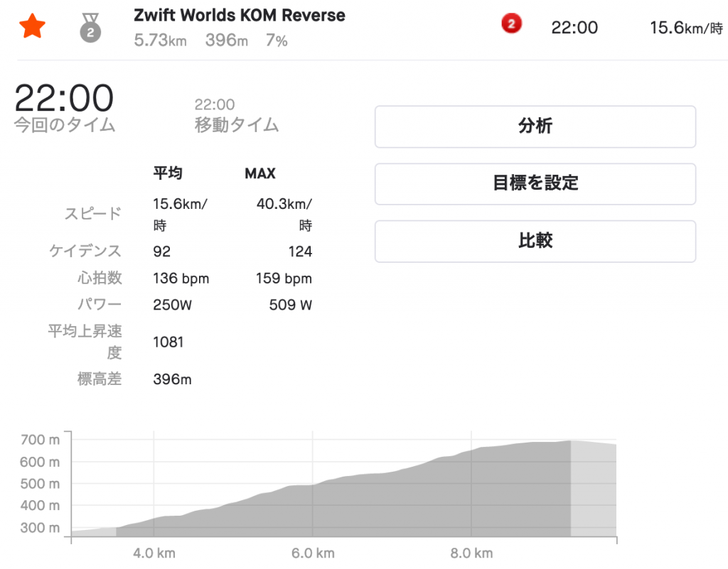Click the 300 m elevation axis label
Viewport: 728px width, 569px height.
click(x=40, y=528)
